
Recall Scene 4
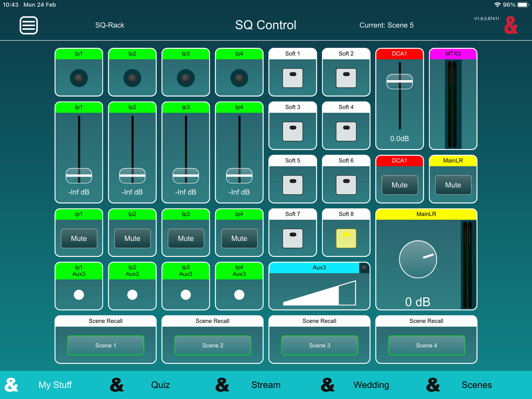tap(426, 345)
